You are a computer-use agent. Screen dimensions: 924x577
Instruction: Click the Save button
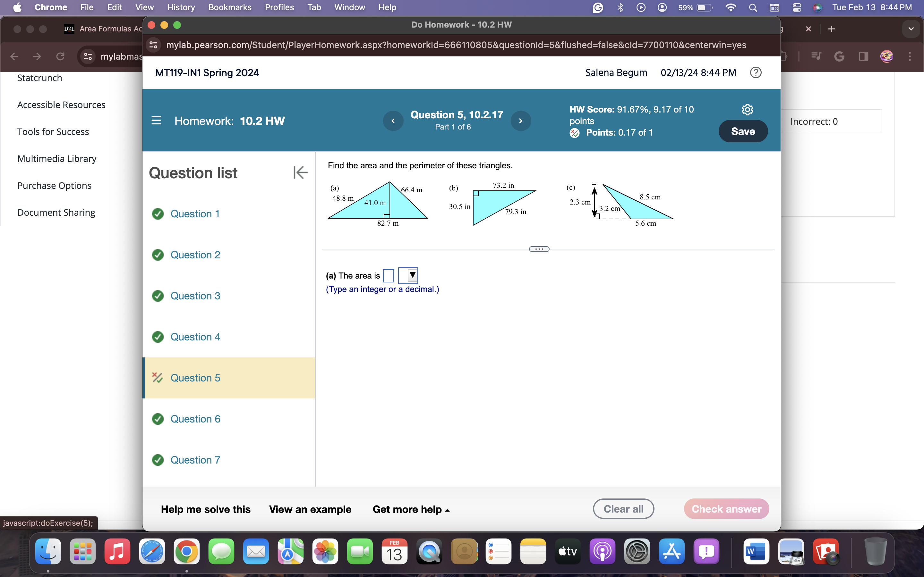pos(743,131)
